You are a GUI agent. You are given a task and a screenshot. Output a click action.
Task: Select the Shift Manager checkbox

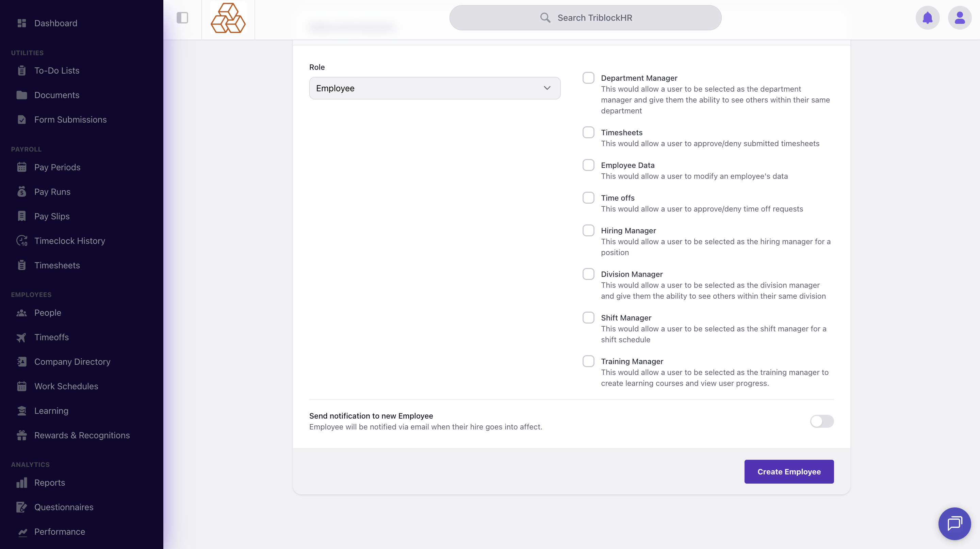(x=588, y=318)
